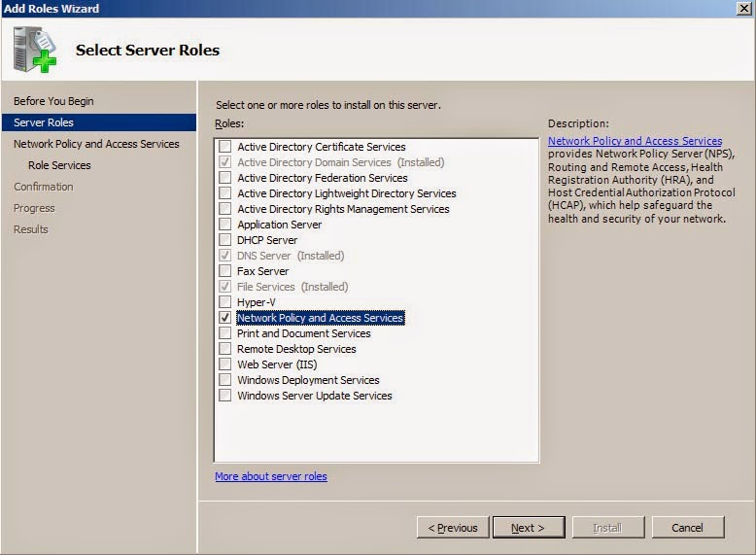Tick Active Directory Rights Management Services checkbox
The image size is (756, 555).
[x=224, y=208]
